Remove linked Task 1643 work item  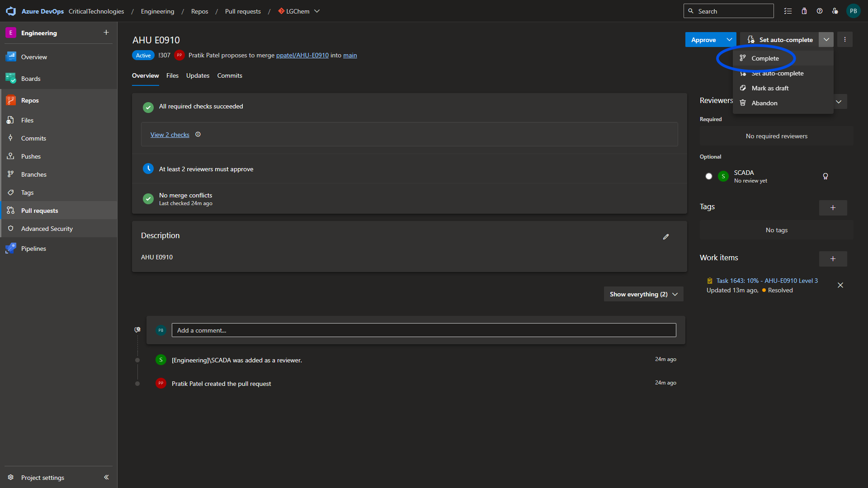(x=840, y=285)
